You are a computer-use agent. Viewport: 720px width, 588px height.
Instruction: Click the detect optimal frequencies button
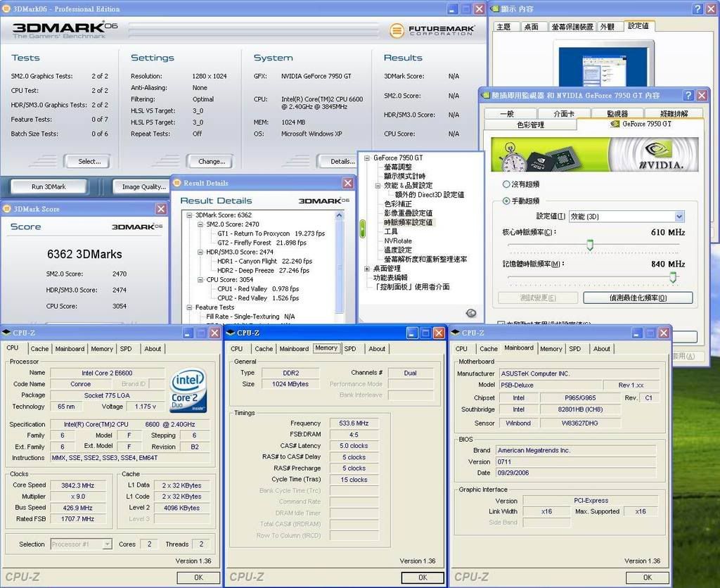pos(638,298)
